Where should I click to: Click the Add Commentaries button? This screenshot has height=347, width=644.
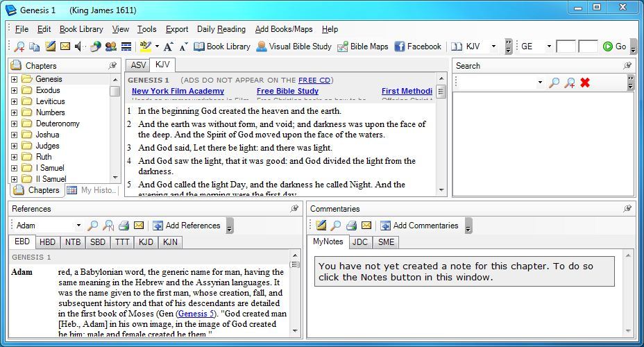pos(419,226)
